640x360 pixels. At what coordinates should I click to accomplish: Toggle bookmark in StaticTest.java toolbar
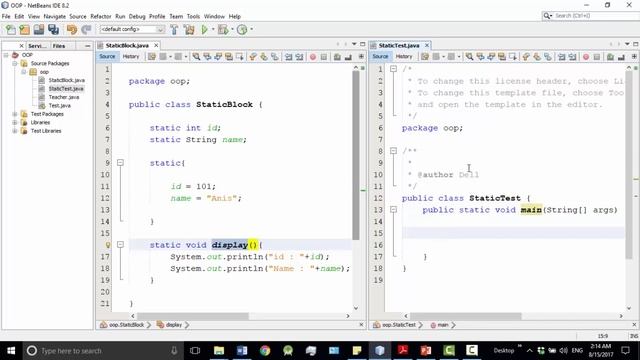548,57
